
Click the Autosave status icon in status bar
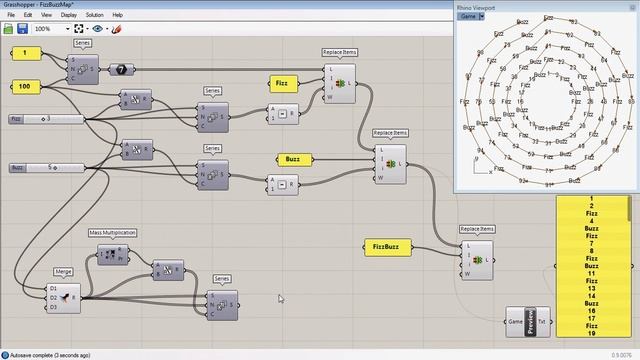click(5, 356)
